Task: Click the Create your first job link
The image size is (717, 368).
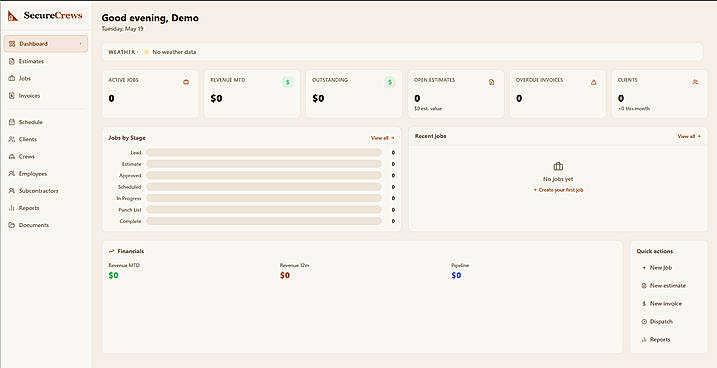Action: click(x=558, y=190)
